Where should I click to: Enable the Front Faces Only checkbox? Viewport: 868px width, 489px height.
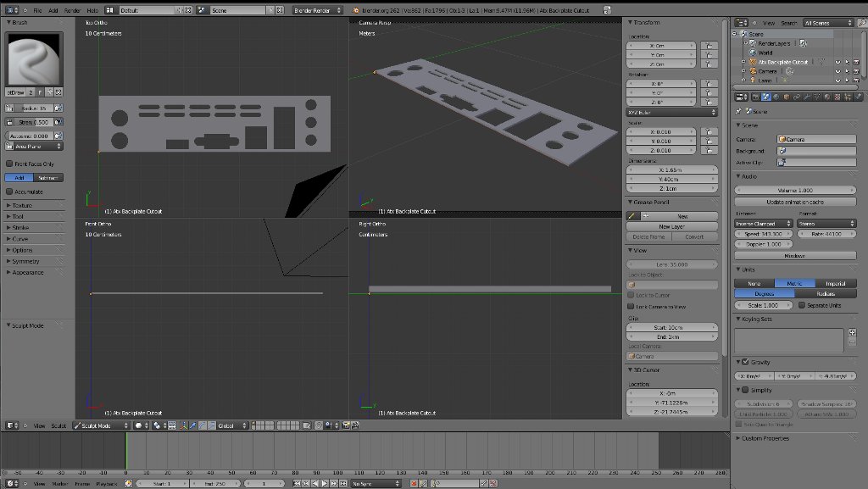[x=9, y=164]
